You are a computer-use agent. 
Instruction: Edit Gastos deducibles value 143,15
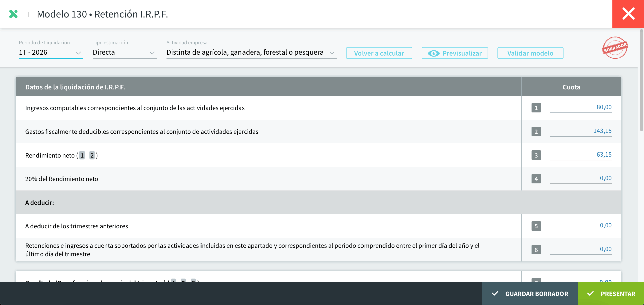point(581,131)
